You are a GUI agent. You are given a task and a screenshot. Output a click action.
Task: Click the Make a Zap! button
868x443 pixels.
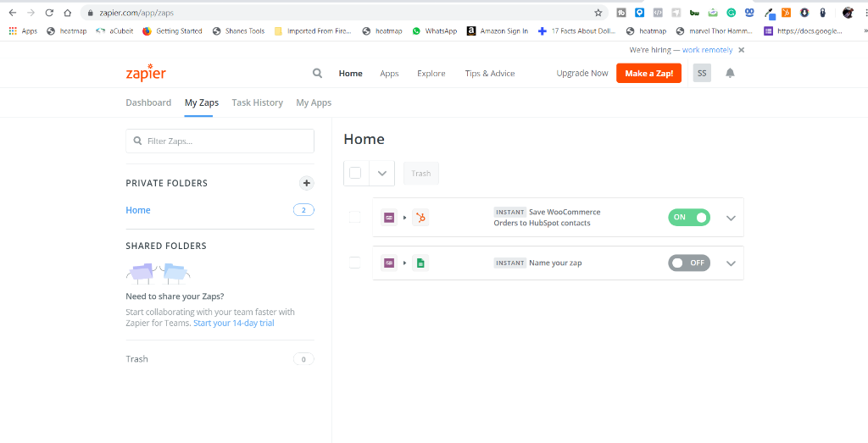point(648,73)
